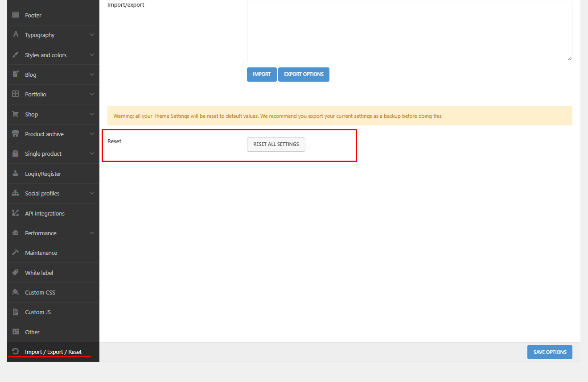Viewport: 588px width, 382px height.
Task: Select Product archive in the sidebar
Action: [53, 134]
